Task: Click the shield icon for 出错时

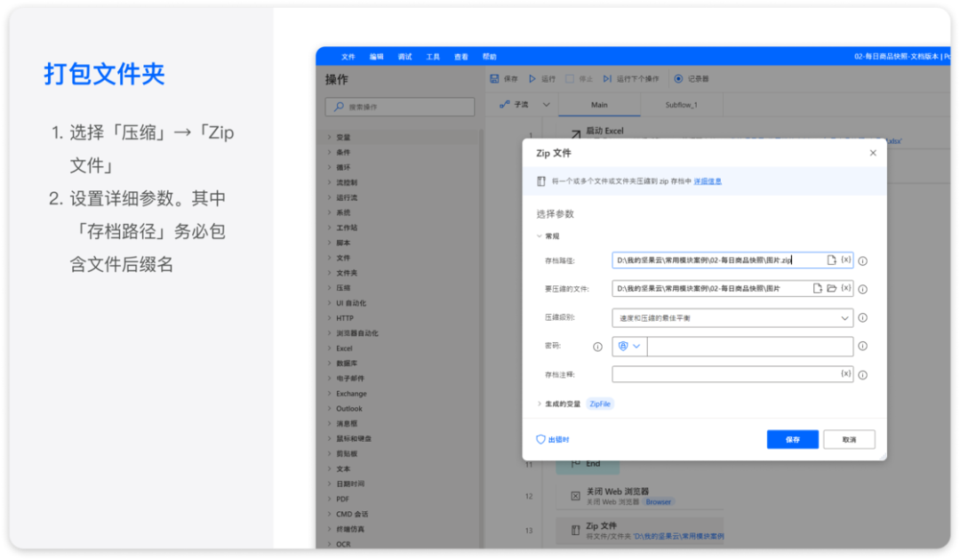Action: pos(540,439)
